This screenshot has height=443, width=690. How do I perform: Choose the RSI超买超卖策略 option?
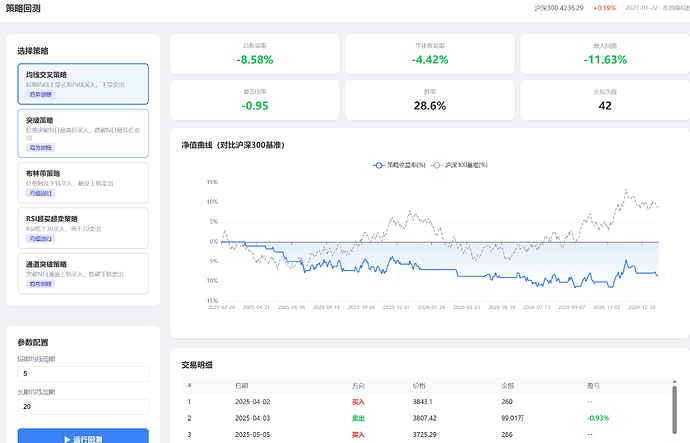click(83, 228)
